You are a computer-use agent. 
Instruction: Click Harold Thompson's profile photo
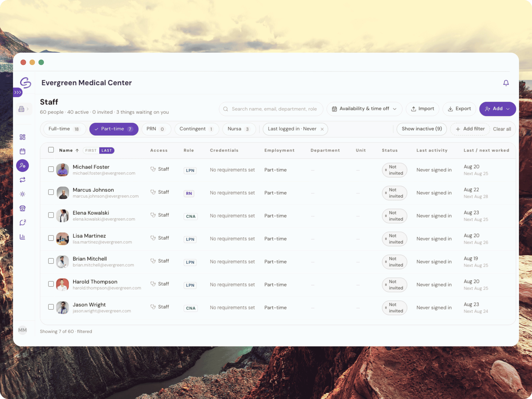pyautogui.click(x=63, y=285)
